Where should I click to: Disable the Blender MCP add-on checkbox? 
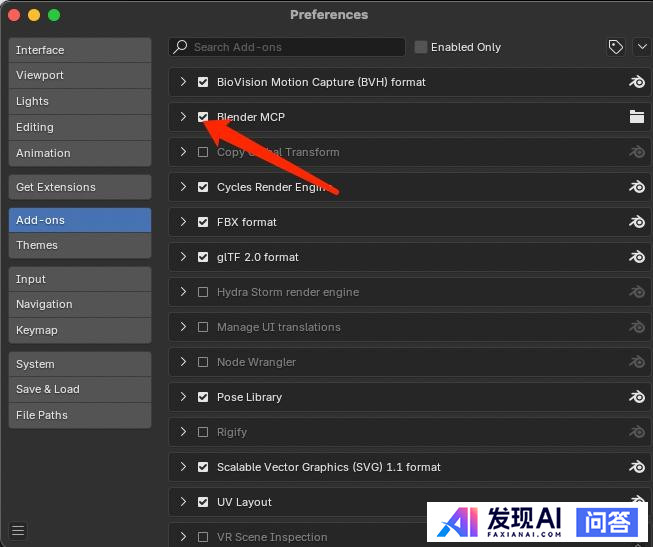click(x=203, y=117)
